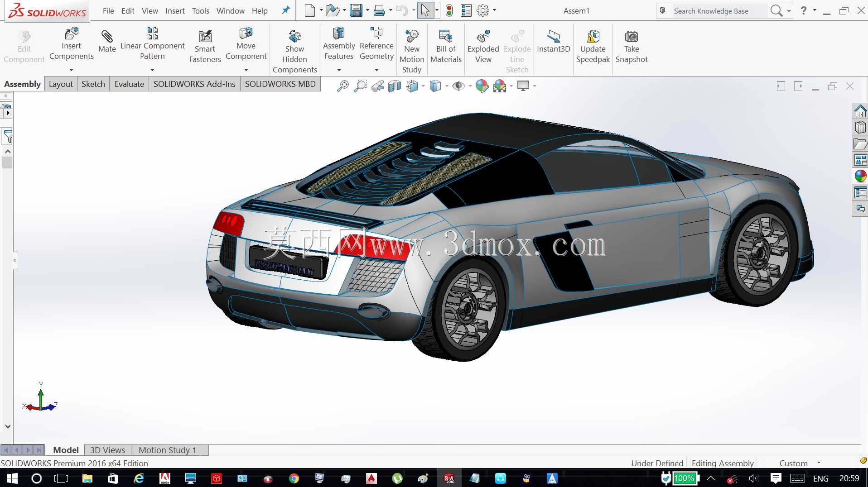
Task: Open File Explorer from taskbar
Action: coord(87,478)
